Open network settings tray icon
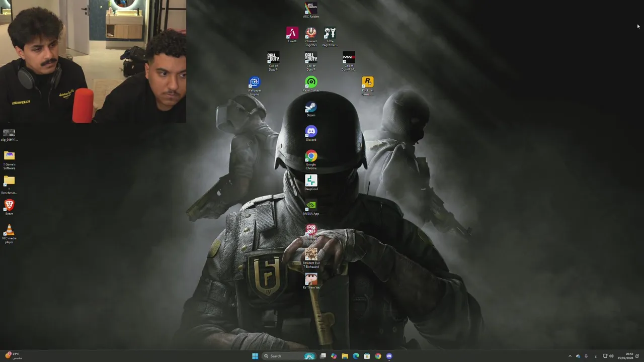Image resolution: width=644 pixels, height=362 pixels. pos(605,356)
